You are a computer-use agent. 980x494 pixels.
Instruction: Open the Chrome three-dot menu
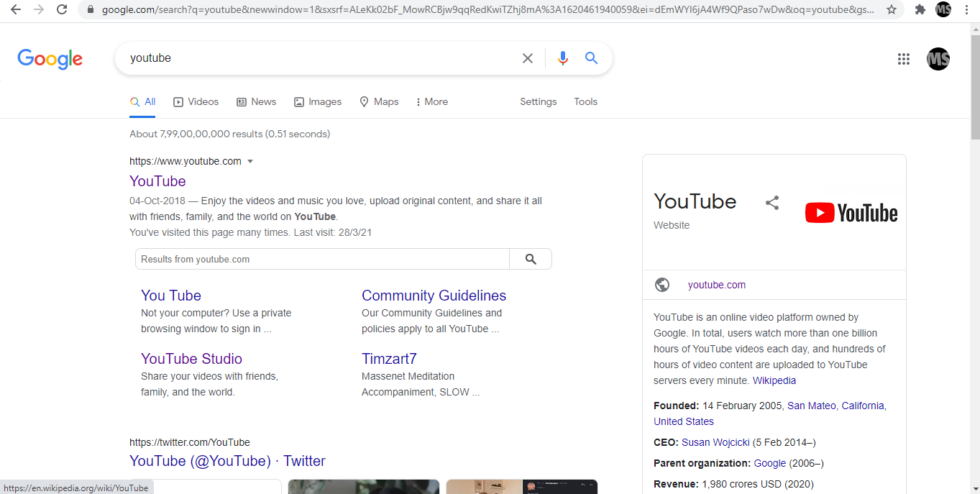pos(966,10)
